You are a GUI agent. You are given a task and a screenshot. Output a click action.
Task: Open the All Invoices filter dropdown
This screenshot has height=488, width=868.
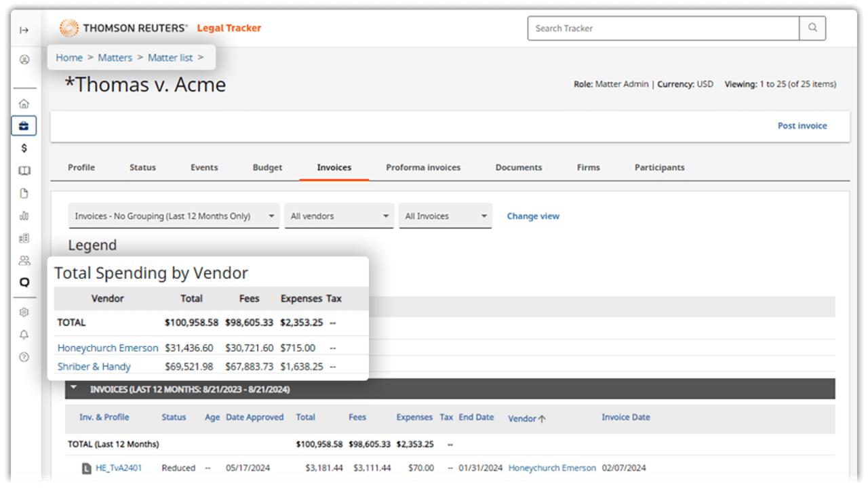[446, 216]
